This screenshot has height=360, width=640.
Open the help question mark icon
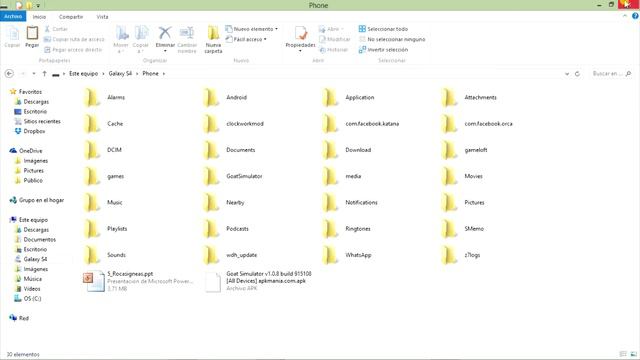[635, 16]
